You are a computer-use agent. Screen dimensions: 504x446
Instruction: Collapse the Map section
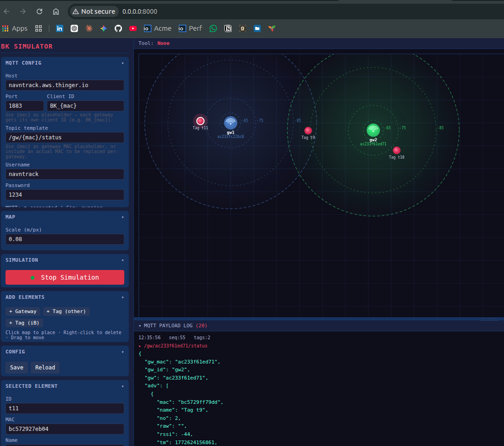coord(122,217)
